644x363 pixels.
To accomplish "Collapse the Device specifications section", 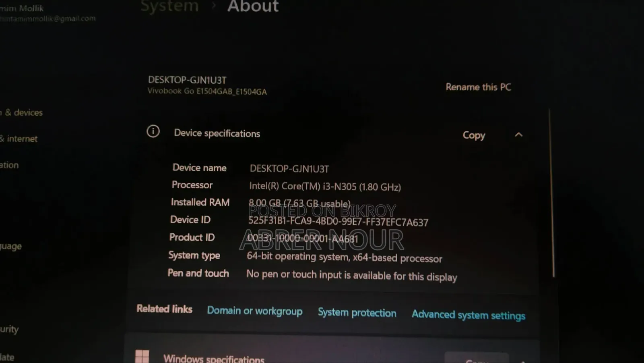I will pyautogui.click(x=518, y=135).
